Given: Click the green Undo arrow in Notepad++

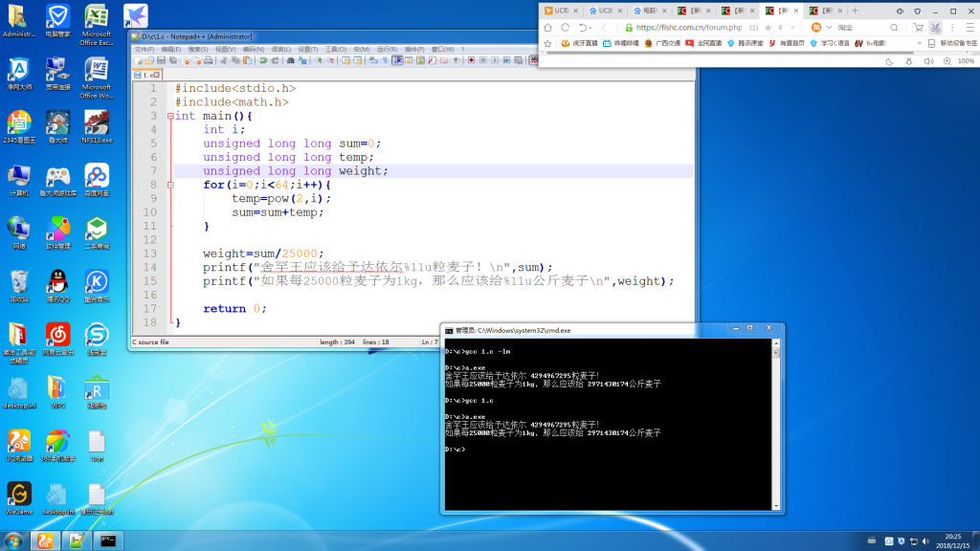Looking at the screenshot, I should pos(263,60).
